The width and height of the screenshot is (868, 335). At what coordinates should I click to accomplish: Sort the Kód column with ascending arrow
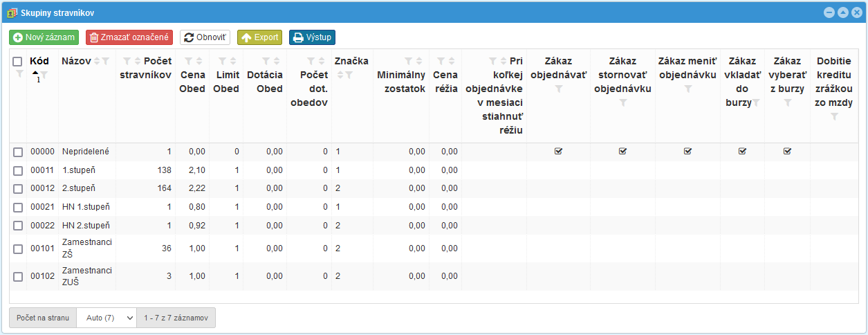tap(36, 73)
